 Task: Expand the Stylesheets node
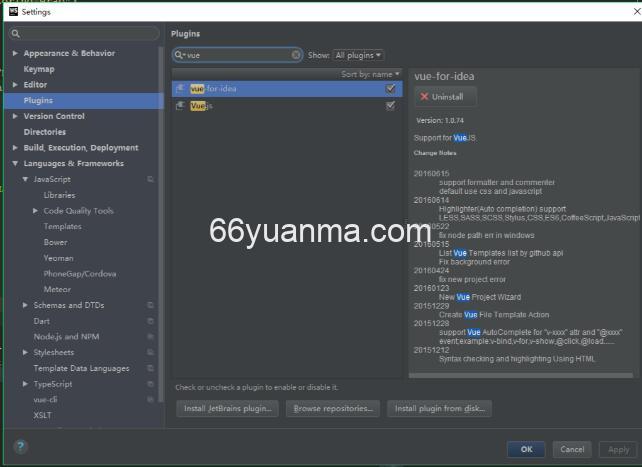25,352
